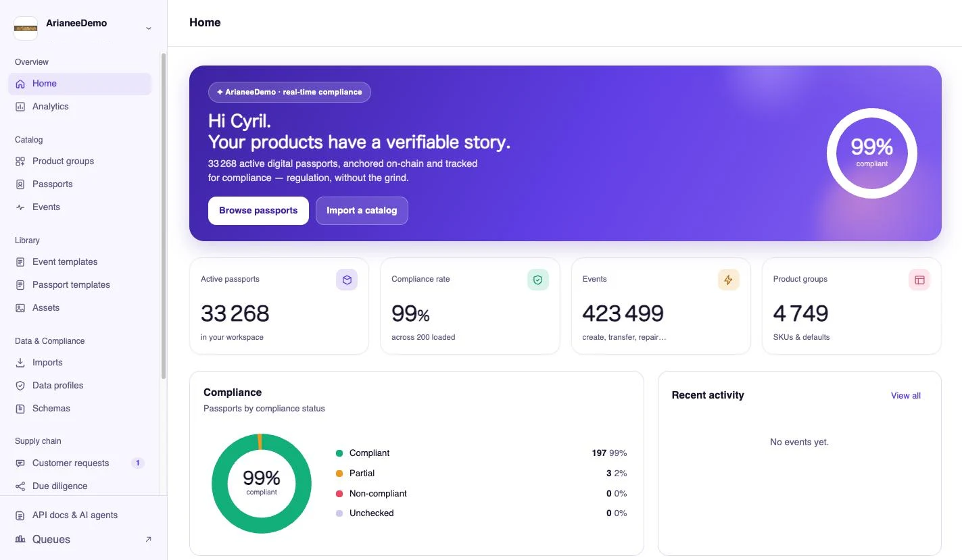Click the Active passports cube icon
This screenshot has height=560, width=962.
coord(347,280)
